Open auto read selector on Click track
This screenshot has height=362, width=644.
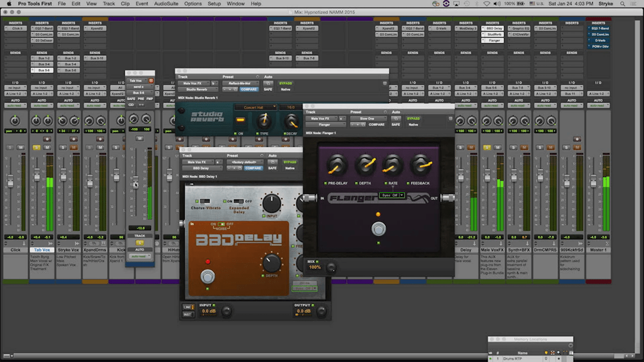pos(15,106)
